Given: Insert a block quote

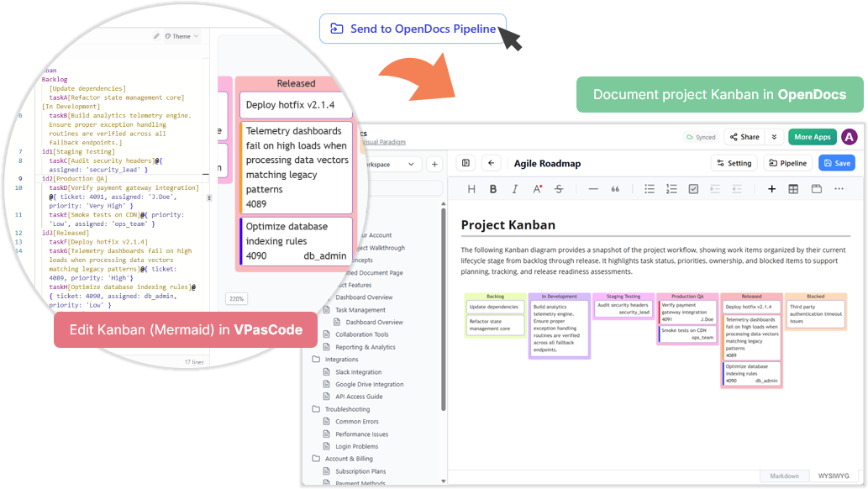Looking at the screenshot, I should [x=615, y=189].
